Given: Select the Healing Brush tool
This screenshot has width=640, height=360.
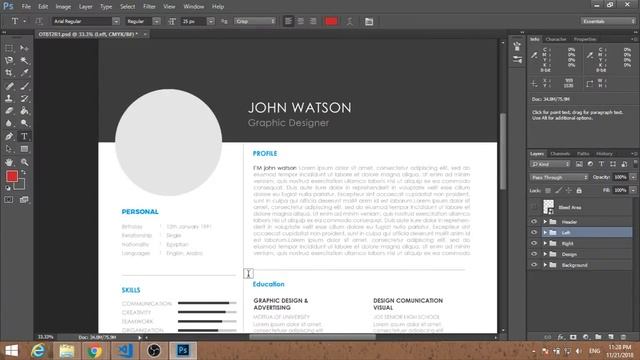Looking at the screenshot, I should coord(9,86).
